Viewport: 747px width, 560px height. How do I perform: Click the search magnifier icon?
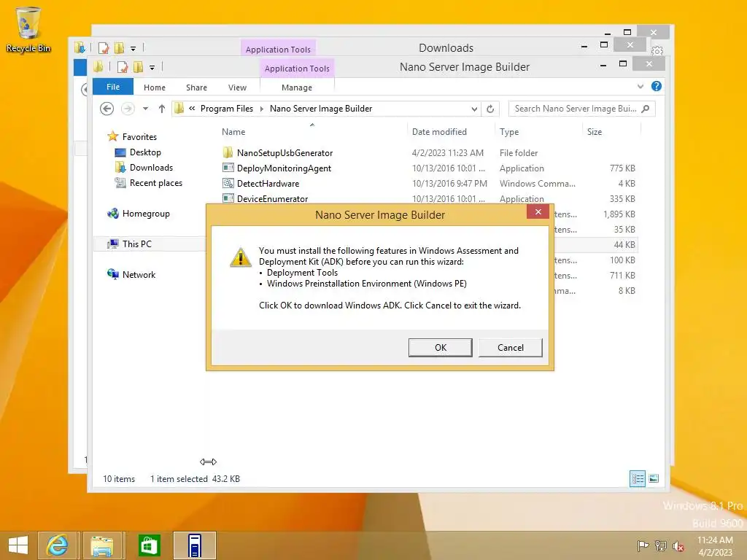(x=646, y=109)
